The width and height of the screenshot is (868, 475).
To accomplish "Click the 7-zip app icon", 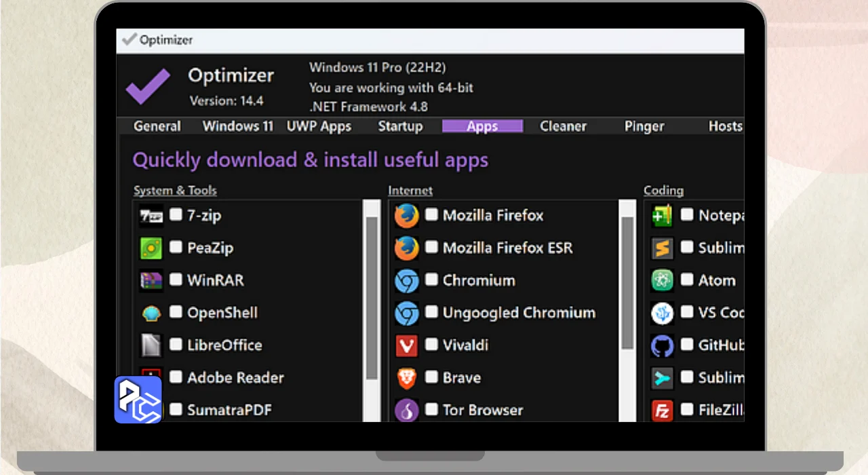I will pyautogui.click(x=151, y=216).
